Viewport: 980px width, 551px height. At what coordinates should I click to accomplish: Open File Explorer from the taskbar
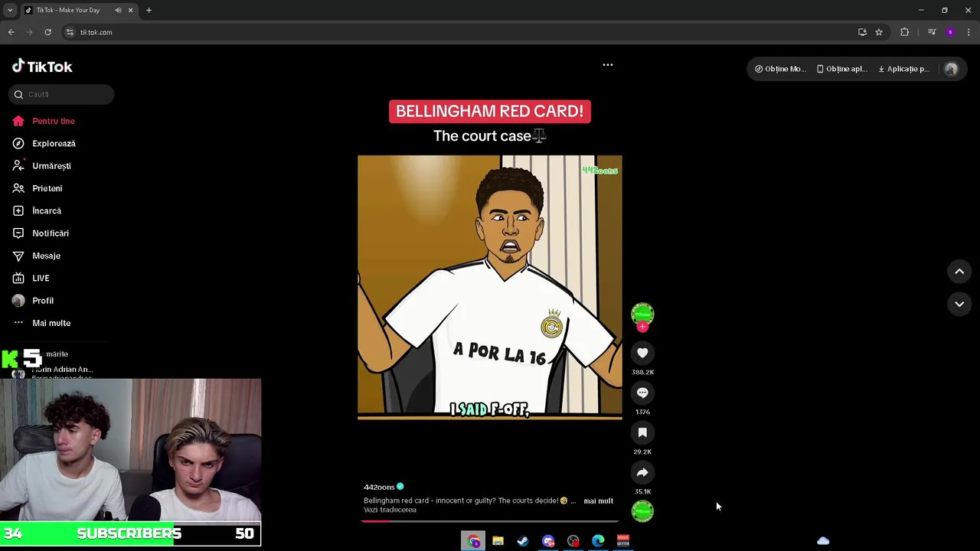498,541
